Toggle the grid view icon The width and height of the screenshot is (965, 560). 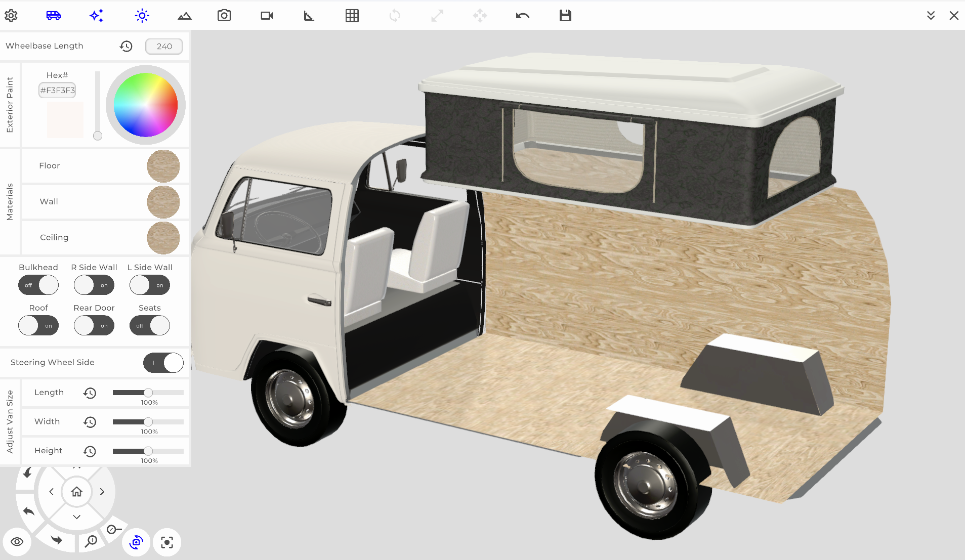pos(352,16)
